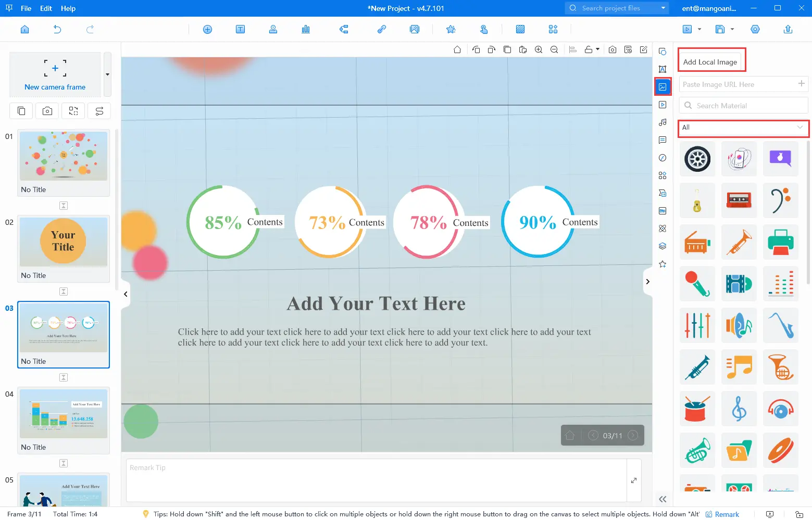Open the chart insert tool
The width and height of the screenshot is (812, 520).
tap(306, 29)
